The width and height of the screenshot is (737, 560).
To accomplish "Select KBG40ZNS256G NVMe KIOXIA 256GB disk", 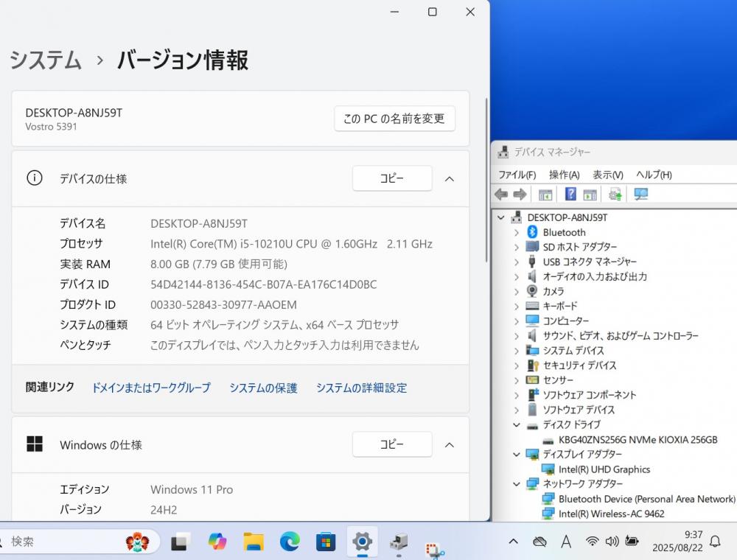I will pos(638,440).
